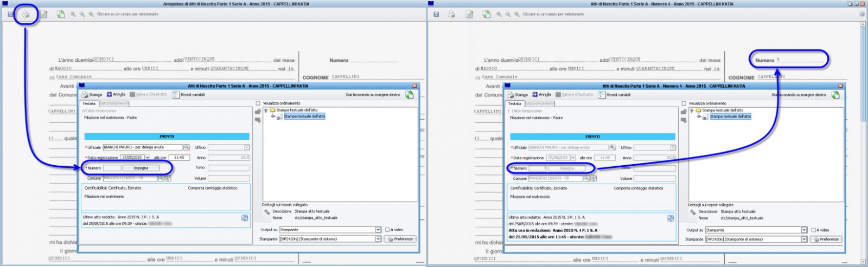
Task: Click the save disk icon in Numero 4 window toolbar
Action: point(436,15)
